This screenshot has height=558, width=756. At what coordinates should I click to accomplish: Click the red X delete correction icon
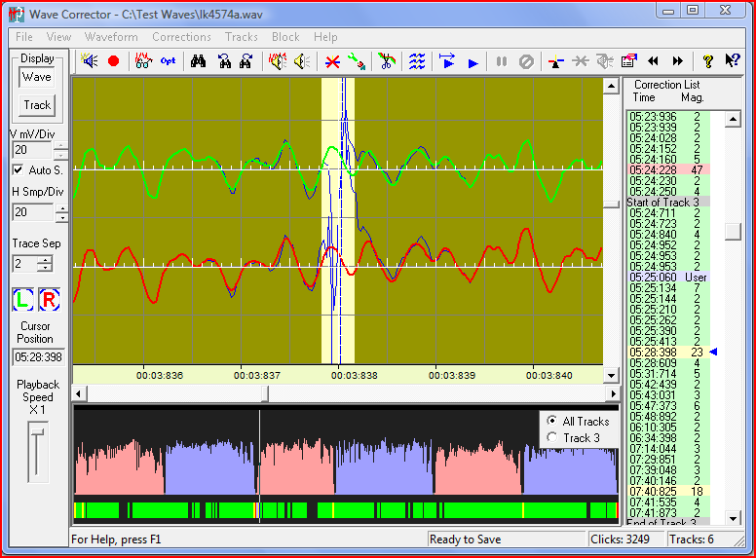332,61
